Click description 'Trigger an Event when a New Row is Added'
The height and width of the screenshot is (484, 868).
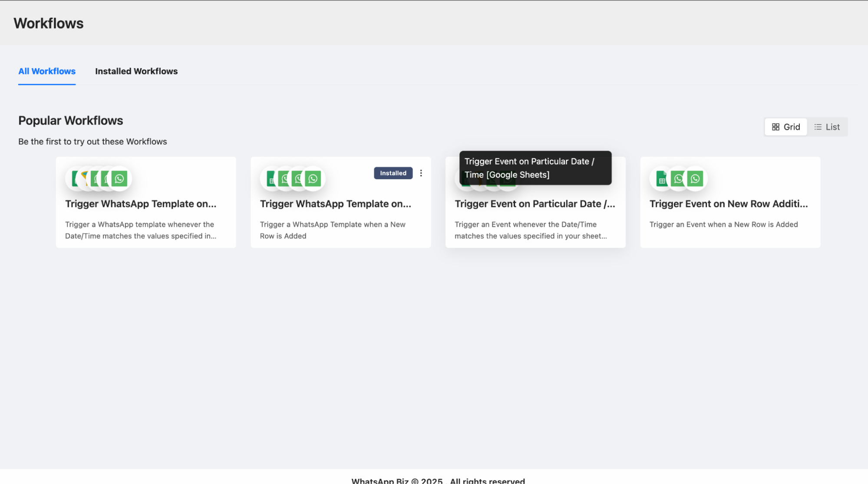pos(723,224)
